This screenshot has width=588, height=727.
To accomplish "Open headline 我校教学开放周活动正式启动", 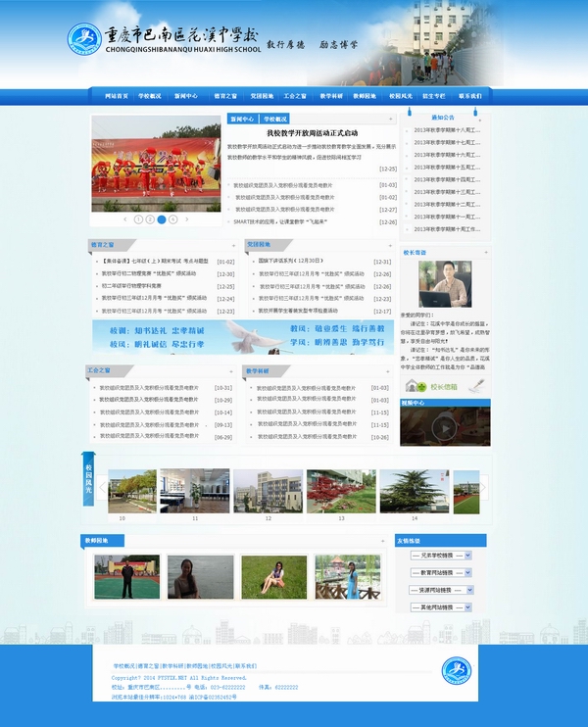I will click(x=312, y=132).
